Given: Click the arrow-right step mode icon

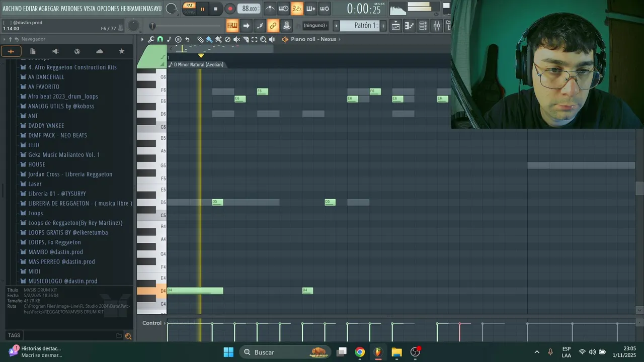Looking at the screenshot, I should click(246, 26).
